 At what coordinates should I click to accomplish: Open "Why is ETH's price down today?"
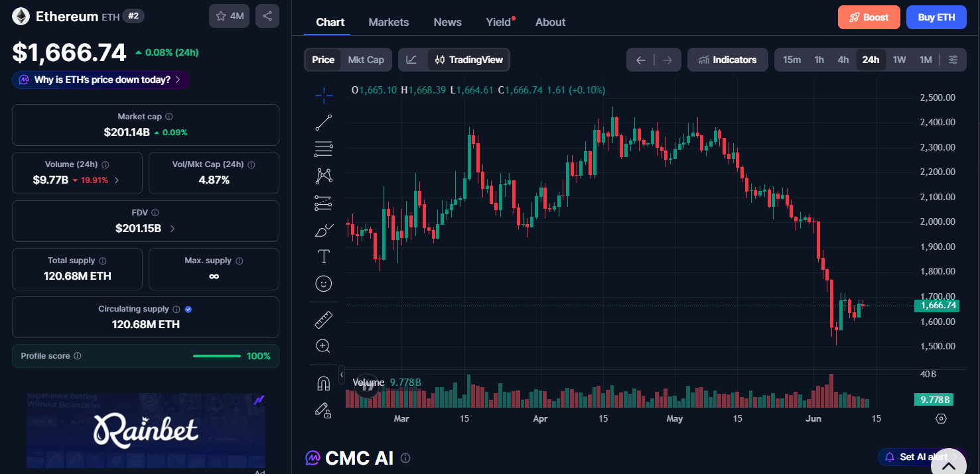tap(101, 80)
